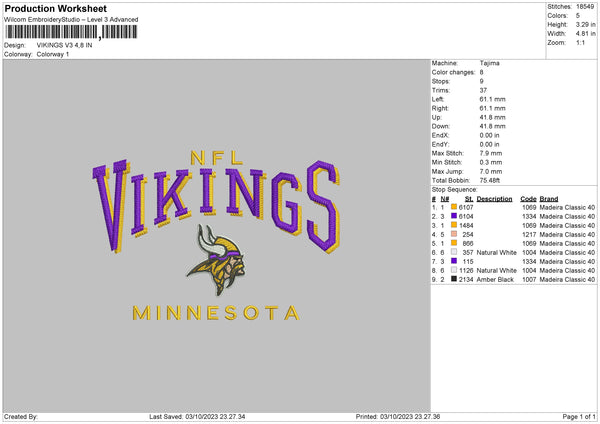Select the Color changes value 8
600x424 pixels.
click(481, 72)
